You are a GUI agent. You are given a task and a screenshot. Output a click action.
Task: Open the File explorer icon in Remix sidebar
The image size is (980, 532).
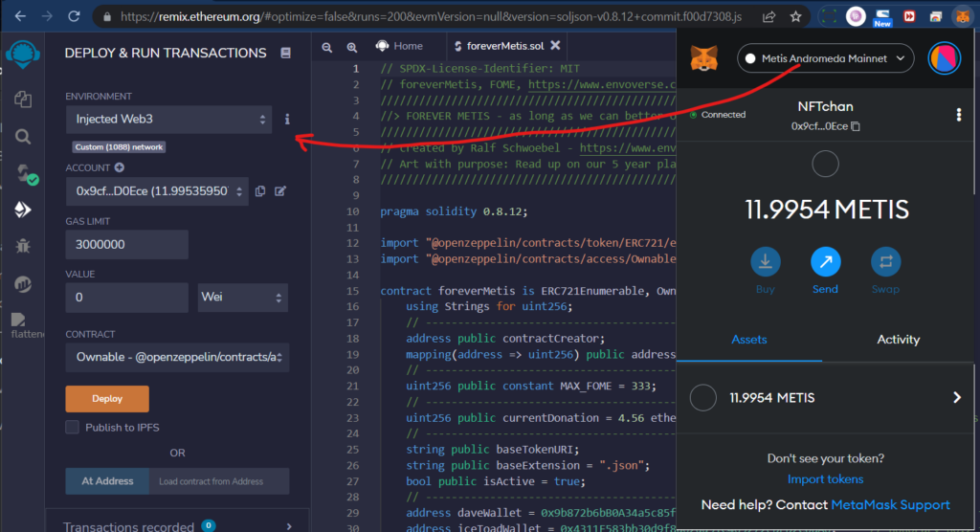point(23,99)
